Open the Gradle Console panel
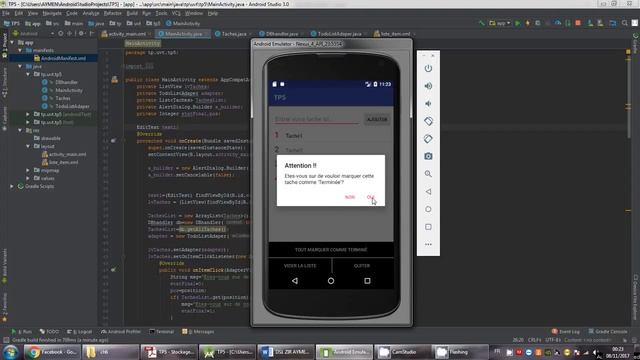 [x=608, y=331]
